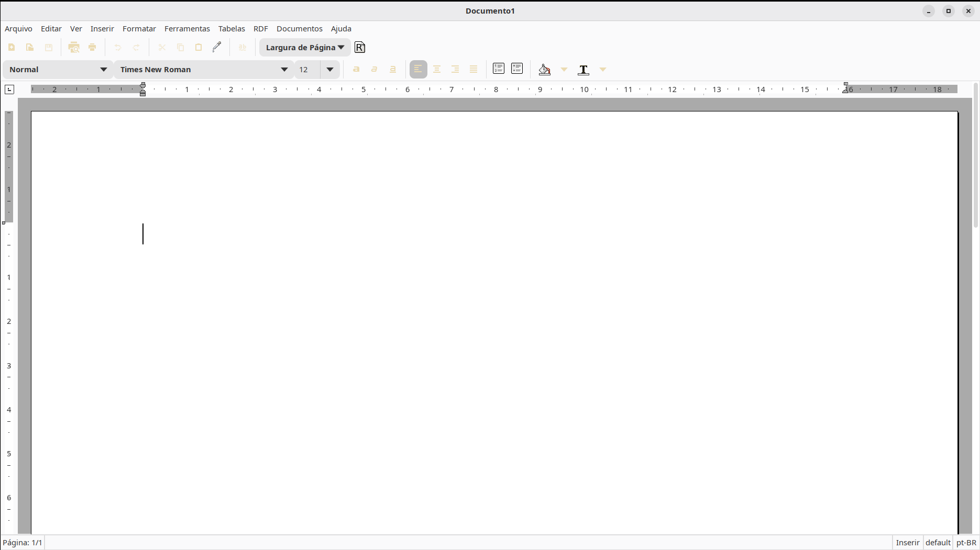Open the Tabelas menu
This screenshot has width=980, height=550.
point(232,29)
